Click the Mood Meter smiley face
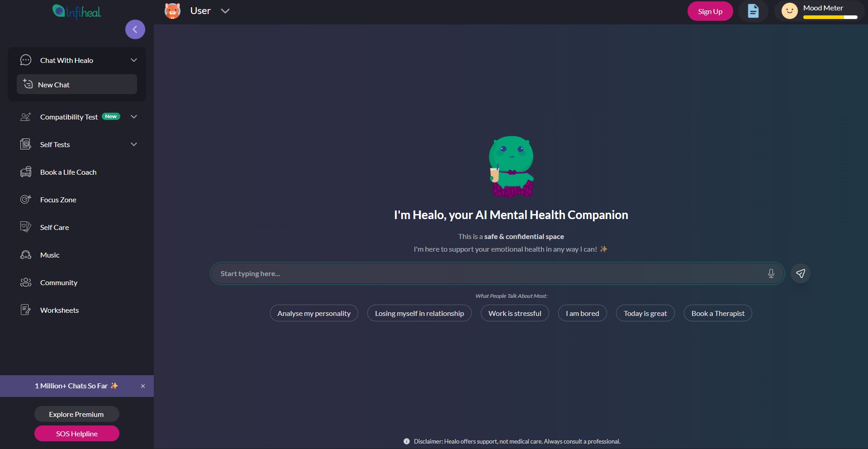This screenshot has width=868, height=449. [789, 11]
